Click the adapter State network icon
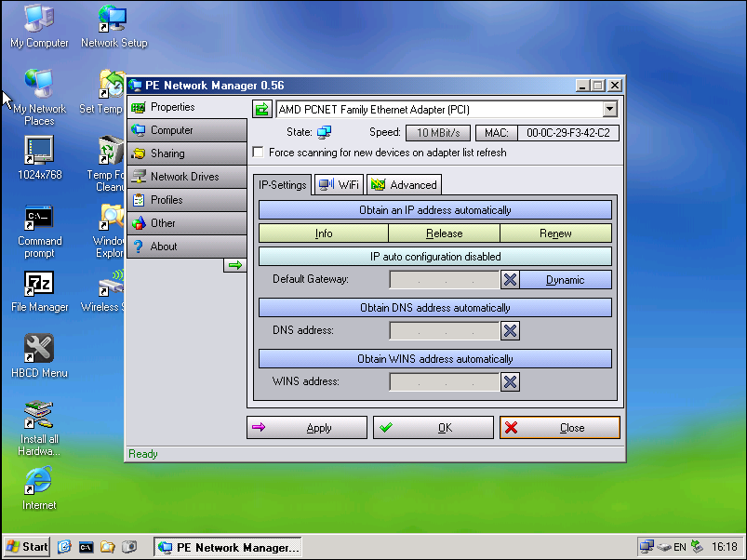Viewport: 747px width, 560px height. pos(325,132)
